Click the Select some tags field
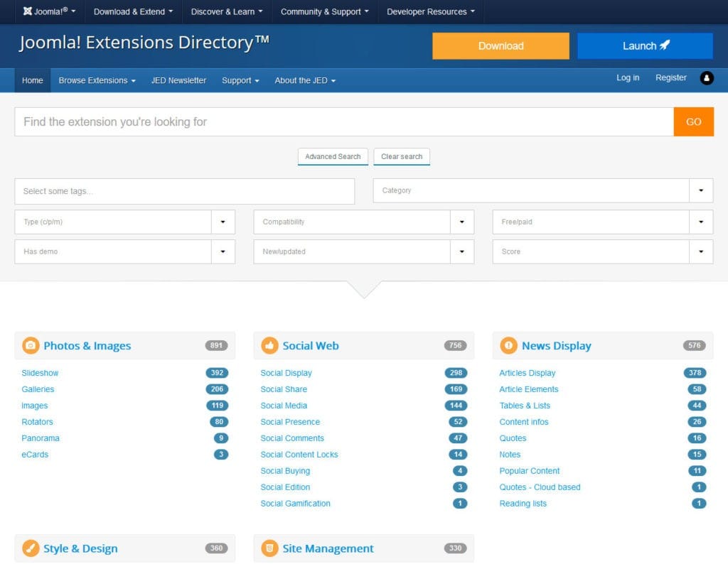Screen dimensions: 728x564 pyautogui.click(x=185, y=191)
